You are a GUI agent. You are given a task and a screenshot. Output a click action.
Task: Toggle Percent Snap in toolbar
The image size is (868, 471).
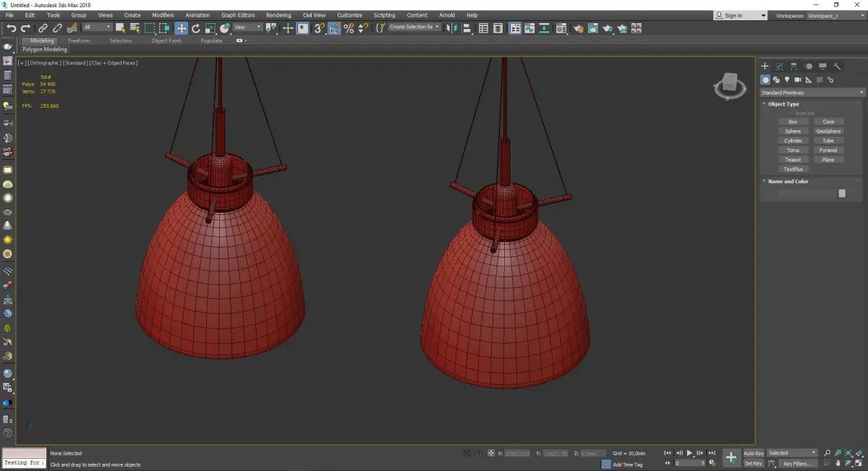pyautogui.click(x=349, y=28)
